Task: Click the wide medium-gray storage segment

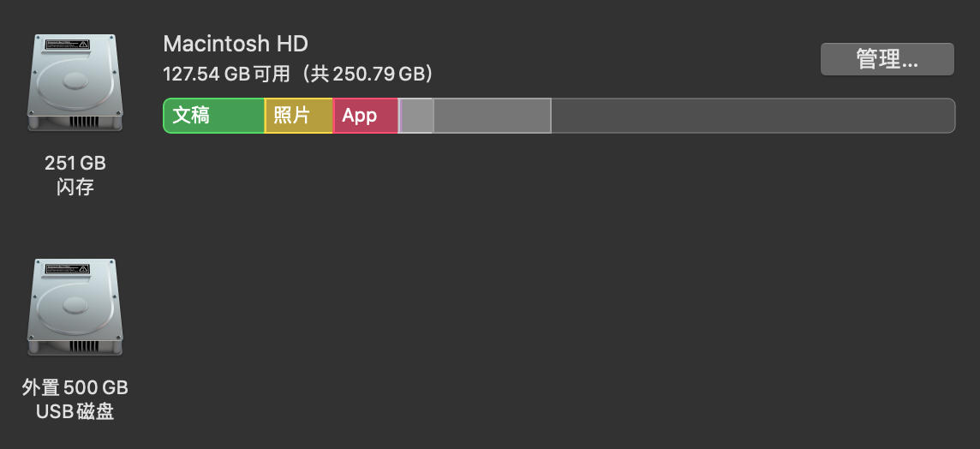Action: point(492,116)
